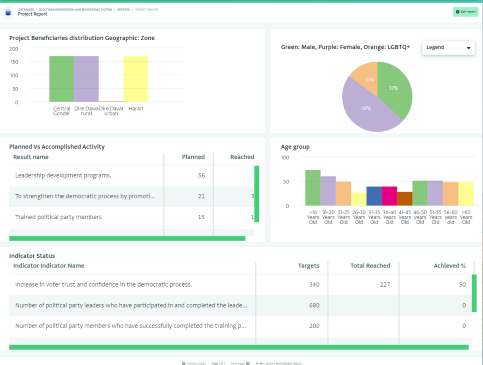Click the Indicator Status horizontal scrollbar
Viewport: 483px width, 365px height.
point(239,347)
